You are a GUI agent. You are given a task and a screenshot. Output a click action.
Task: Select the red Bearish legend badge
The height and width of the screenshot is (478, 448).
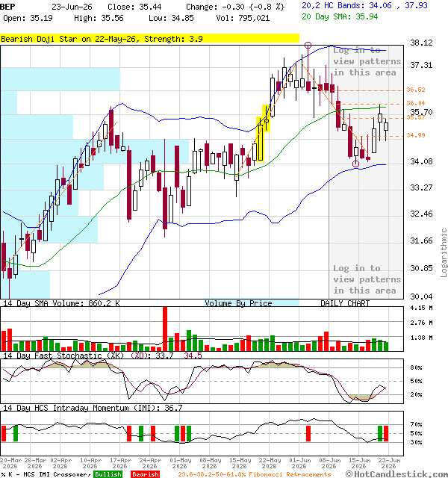click(145, 474)
